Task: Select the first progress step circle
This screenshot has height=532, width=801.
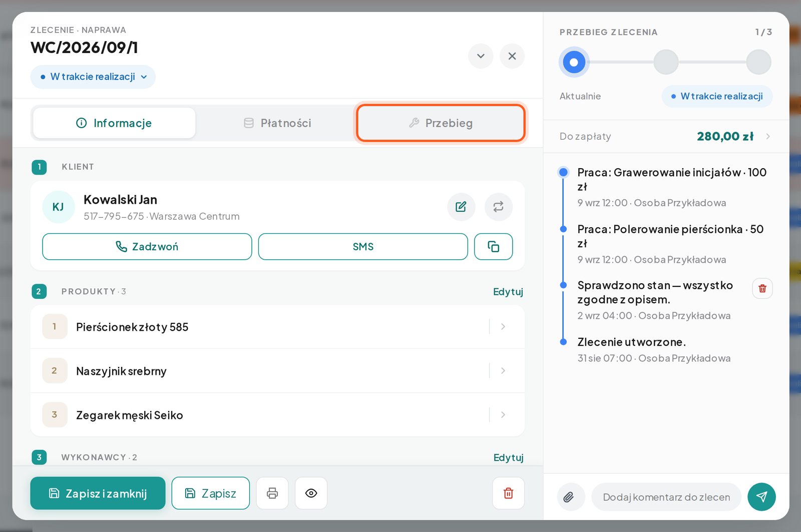Action: (574, 63)
